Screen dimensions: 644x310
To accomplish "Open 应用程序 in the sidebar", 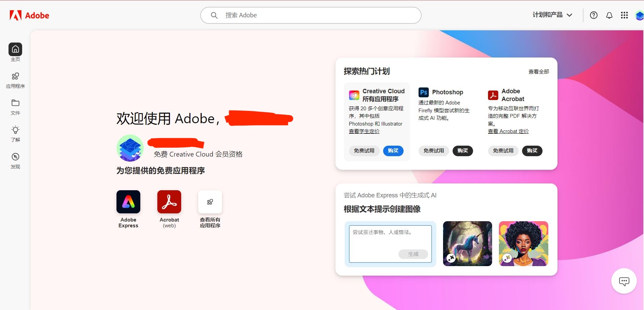I will (x=15, y=80).
